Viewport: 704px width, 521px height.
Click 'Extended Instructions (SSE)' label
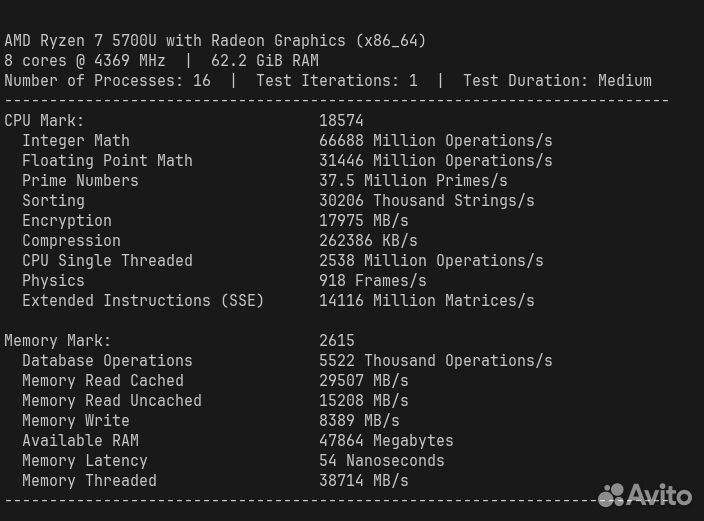tap(143, 300)
